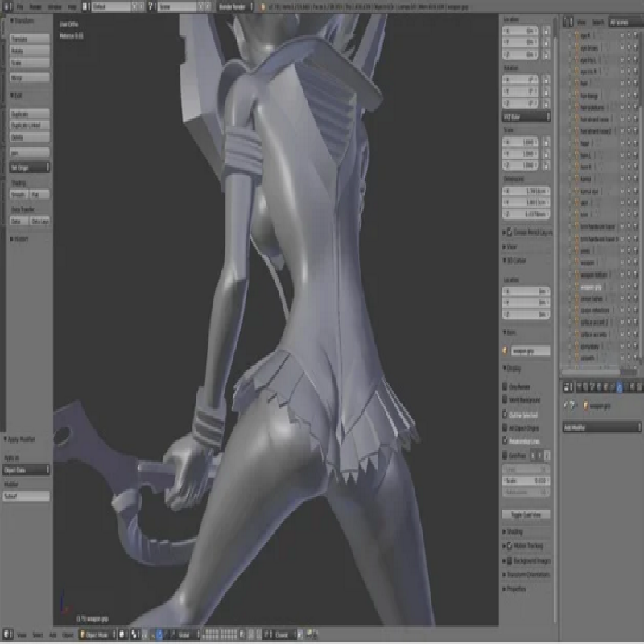
Task: Open the Help menu
Action: click(72, 7)
